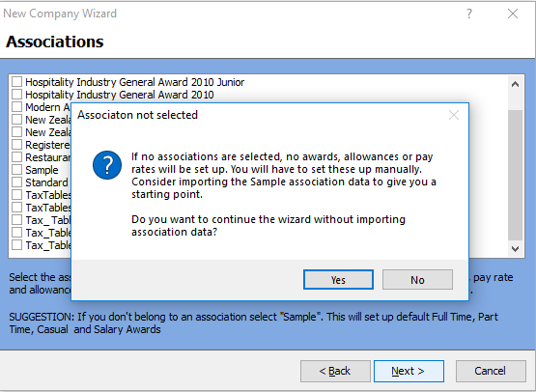Tick the Tax_ Tabl checkbox
This screenshot has width=536, height=392.
pyautogui.click(x=16, y=220)
